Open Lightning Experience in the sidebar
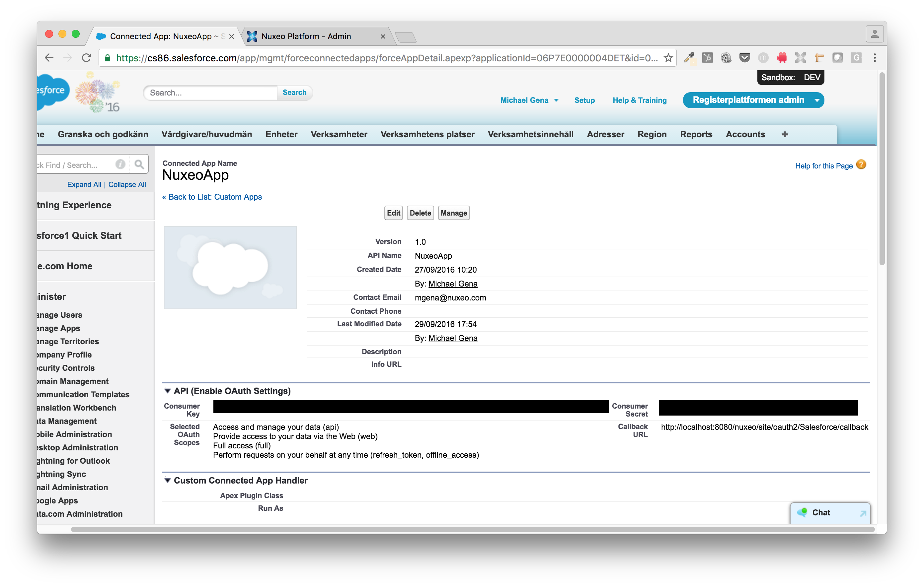Screen dimensions: 924x587 (x=74, y=205)
